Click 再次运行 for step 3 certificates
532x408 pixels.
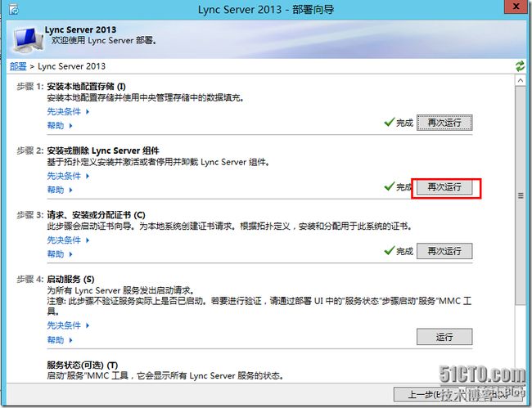[444, 251]
